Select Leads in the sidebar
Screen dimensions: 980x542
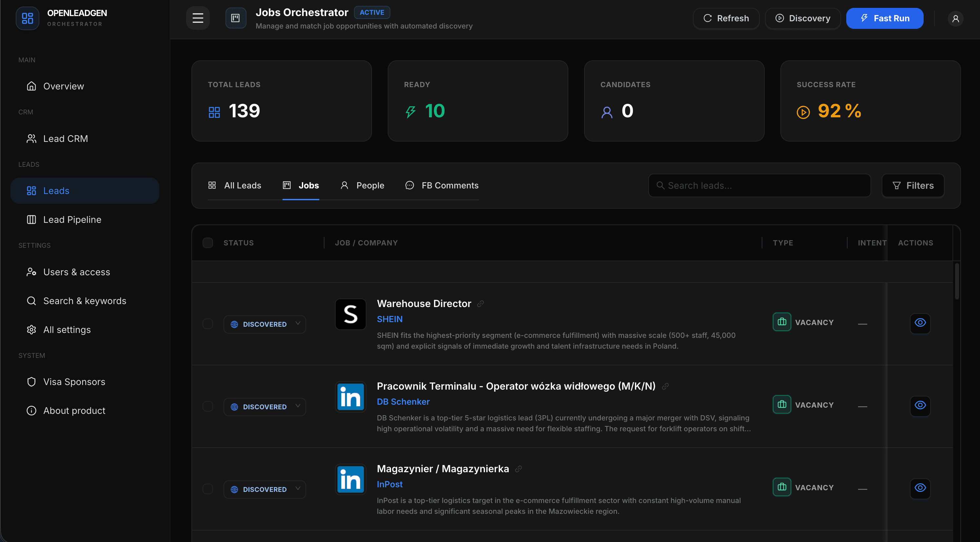click(x=85, y=191)
